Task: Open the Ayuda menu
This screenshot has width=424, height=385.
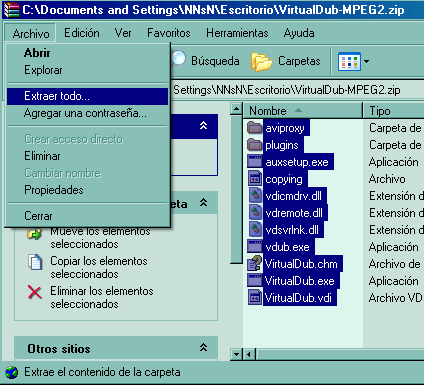Action: pos(299,33)
